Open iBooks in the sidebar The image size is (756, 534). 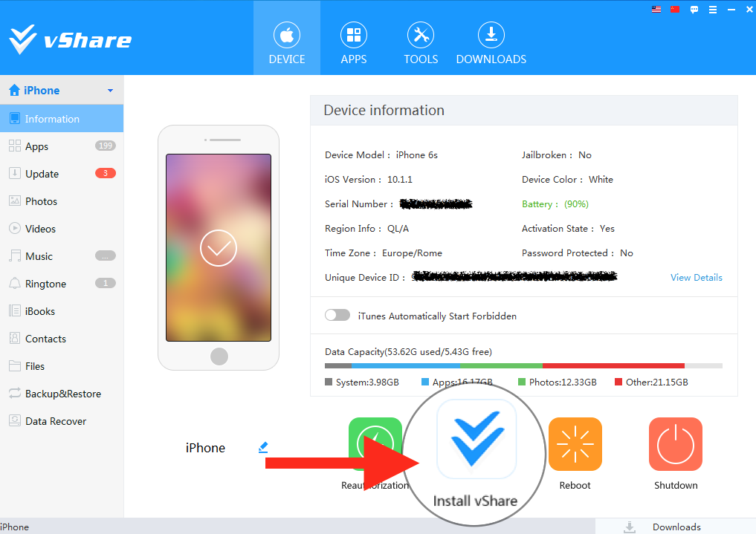(x=62, y=311)
